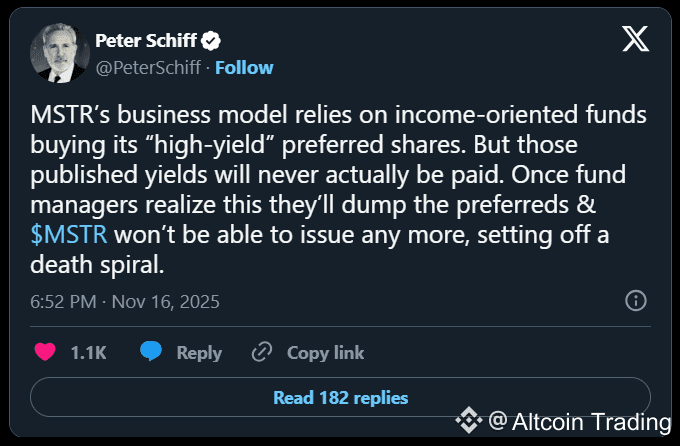Click the Binance logo watermark icon
This screenshot has width=680, height=446.
[x=468, y=422]
